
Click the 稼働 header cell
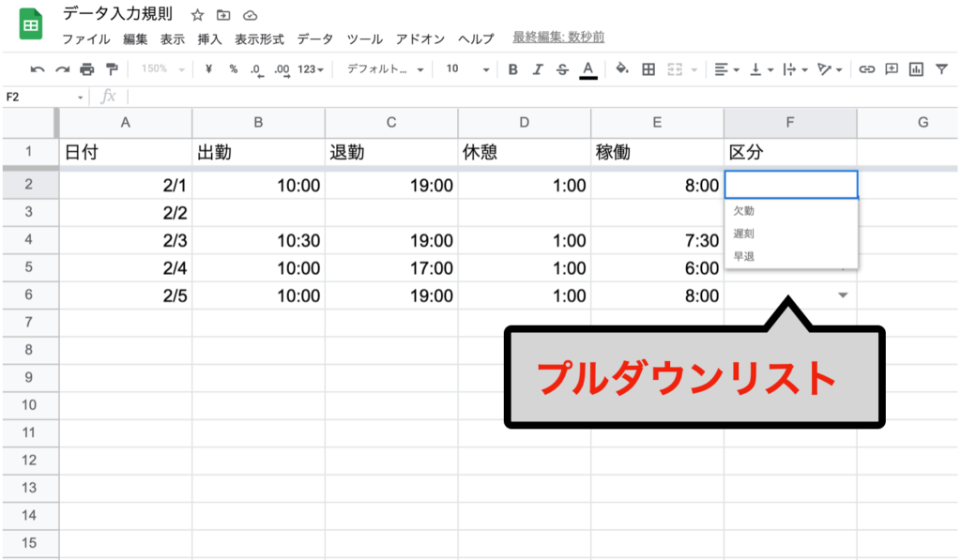657,152
